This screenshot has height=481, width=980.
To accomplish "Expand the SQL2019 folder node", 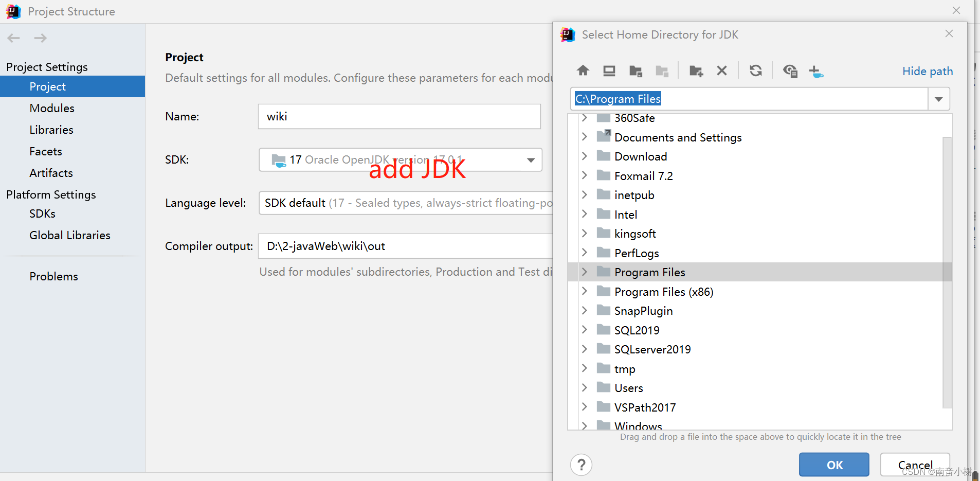I will (584, 330).
